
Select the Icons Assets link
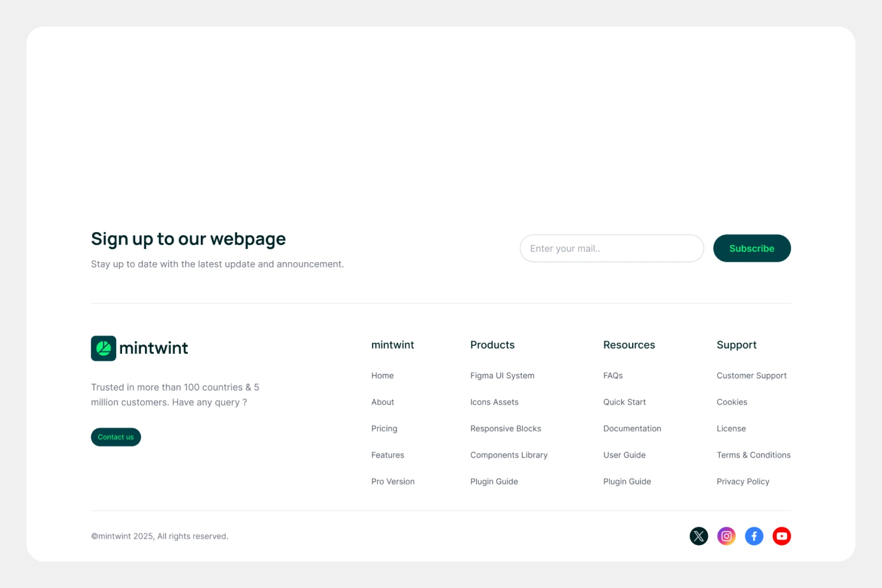[494, 402]
